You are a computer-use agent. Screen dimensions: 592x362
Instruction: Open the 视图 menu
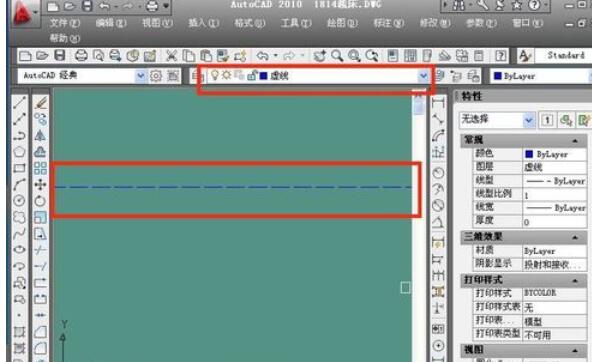157,23
